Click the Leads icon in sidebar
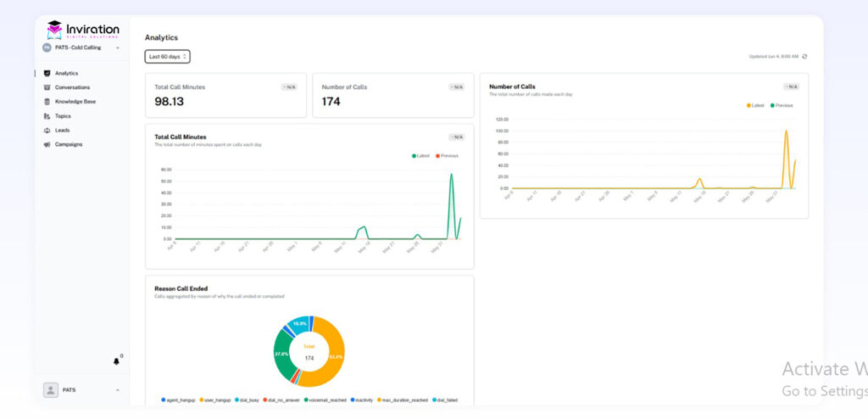Viewport: 868px width, 419px height. (47, 130)
